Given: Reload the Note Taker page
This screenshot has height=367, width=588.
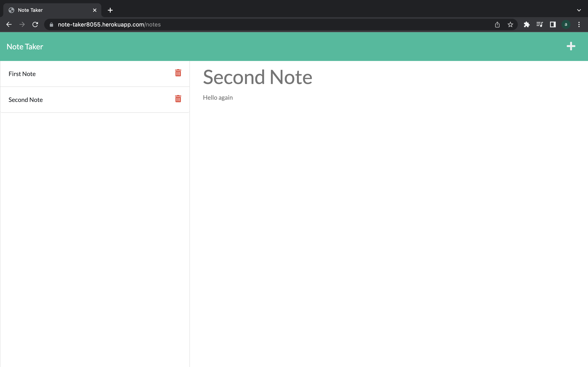Looking at the screenshot, I should pos(35,24).
